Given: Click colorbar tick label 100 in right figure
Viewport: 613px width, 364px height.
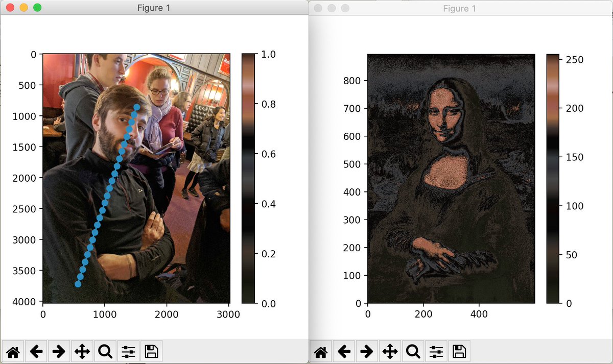Looking at the screenshot, I should [x=574, y=206].
